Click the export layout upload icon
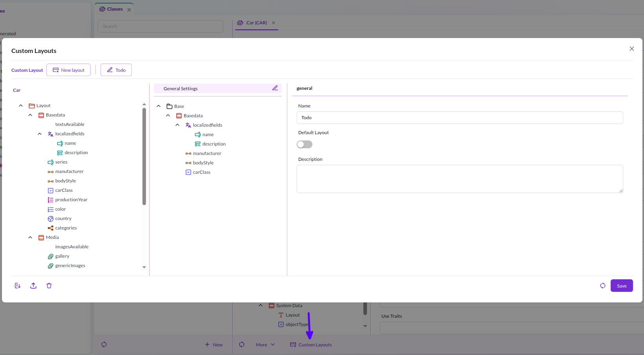Image resolution: width=644 pixels, height=355 pixels. point(33,286)
